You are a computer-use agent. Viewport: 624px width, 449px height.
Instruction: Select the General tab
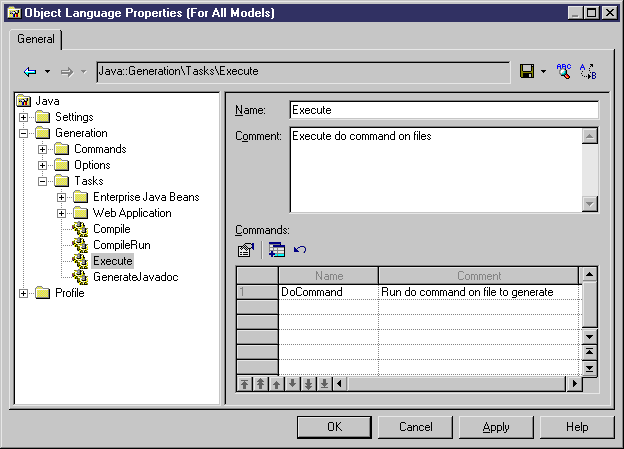click(x=36, y=39)
